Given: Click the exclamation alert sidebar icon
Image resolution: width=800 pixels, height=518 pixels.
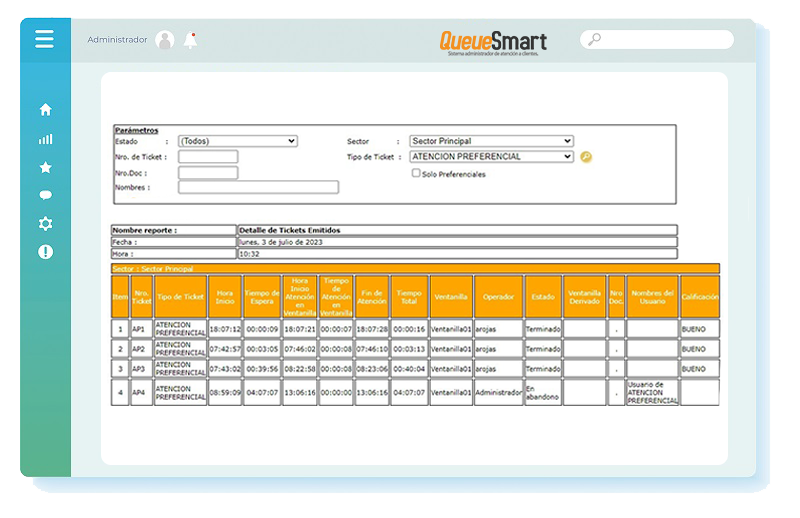Looking at the screenshot, I should [x=45, y=252].
